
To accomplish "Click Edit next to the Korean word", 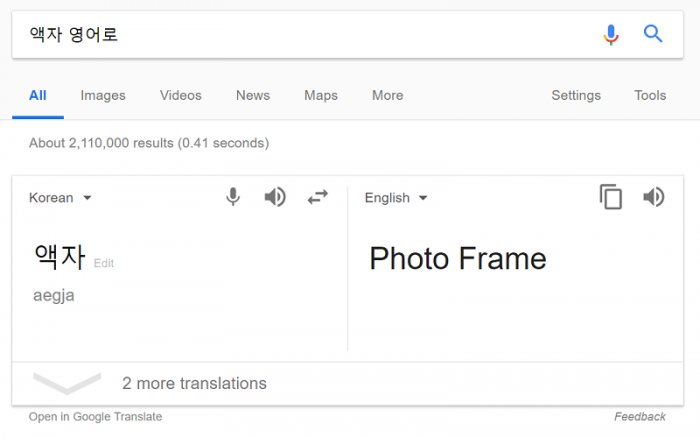I will click(104, 263).
